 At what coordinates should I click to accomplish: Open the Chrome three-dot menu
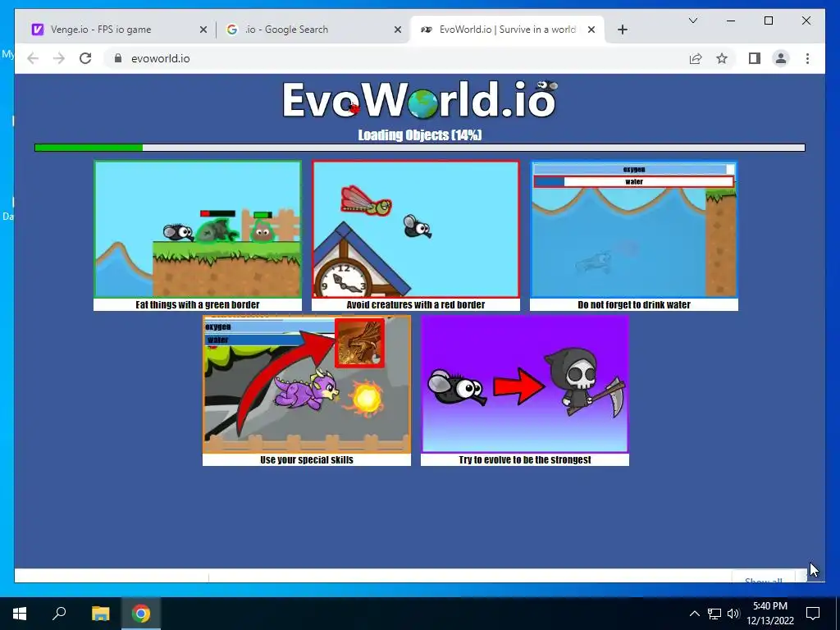pos(807,58)
